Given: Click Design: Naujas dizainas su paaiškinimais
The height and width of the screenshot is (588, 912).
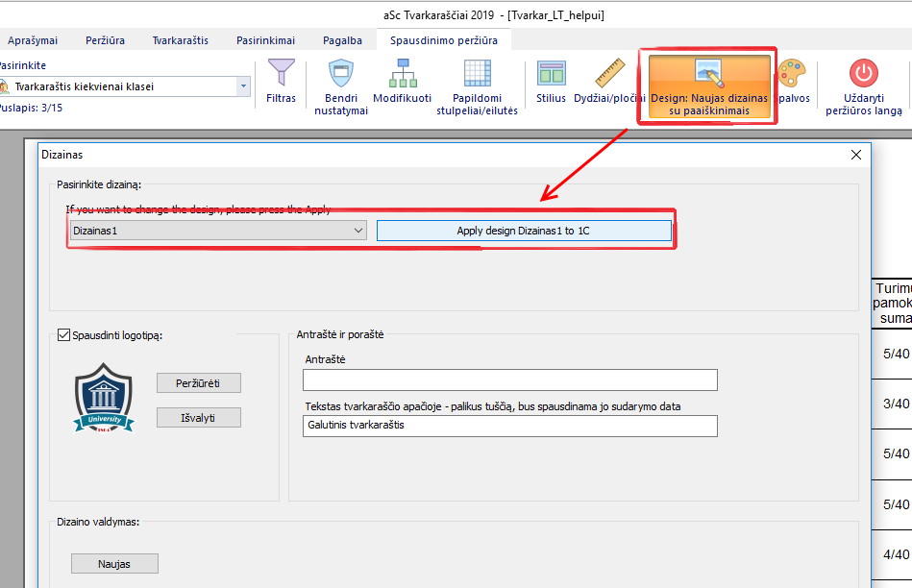Looking at the screenshot, I should 709,86.
